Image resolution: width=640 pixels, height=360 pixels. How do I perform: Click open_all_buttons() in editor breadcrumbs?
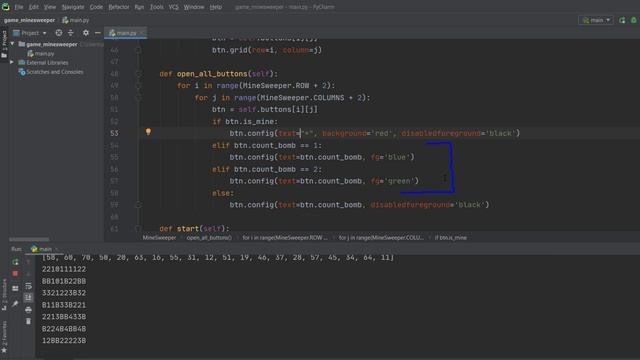pos(209,238)
